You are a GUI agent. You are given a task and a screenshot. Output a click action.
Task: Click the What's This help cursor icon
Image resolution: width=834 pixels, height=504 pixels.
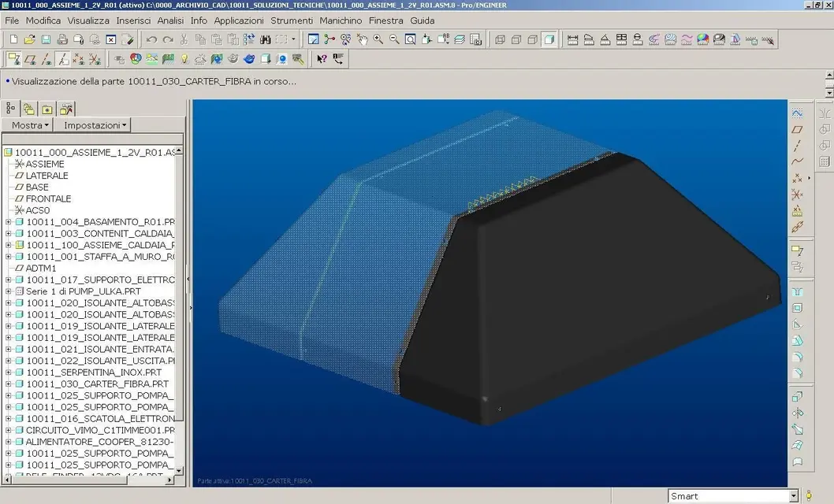[322, 59]
